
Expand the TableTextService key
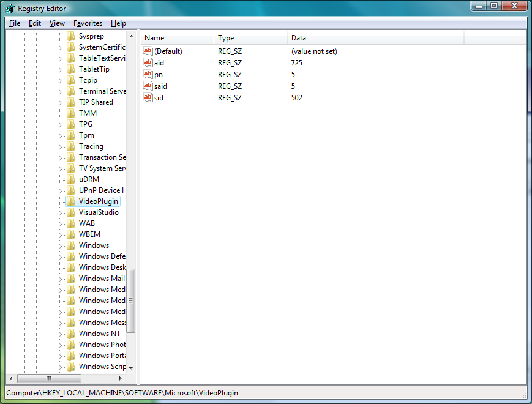[x=60, y=59]
